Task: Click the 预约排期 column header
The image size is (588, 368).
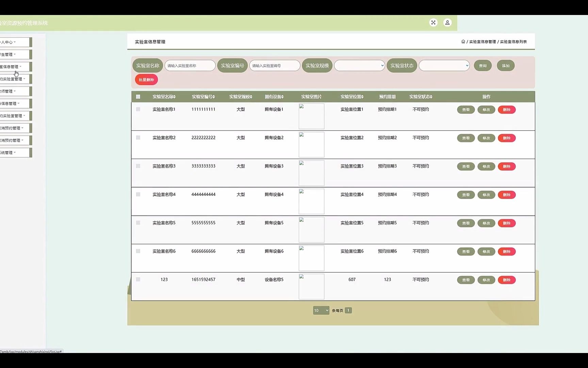Action: (387, 97)
